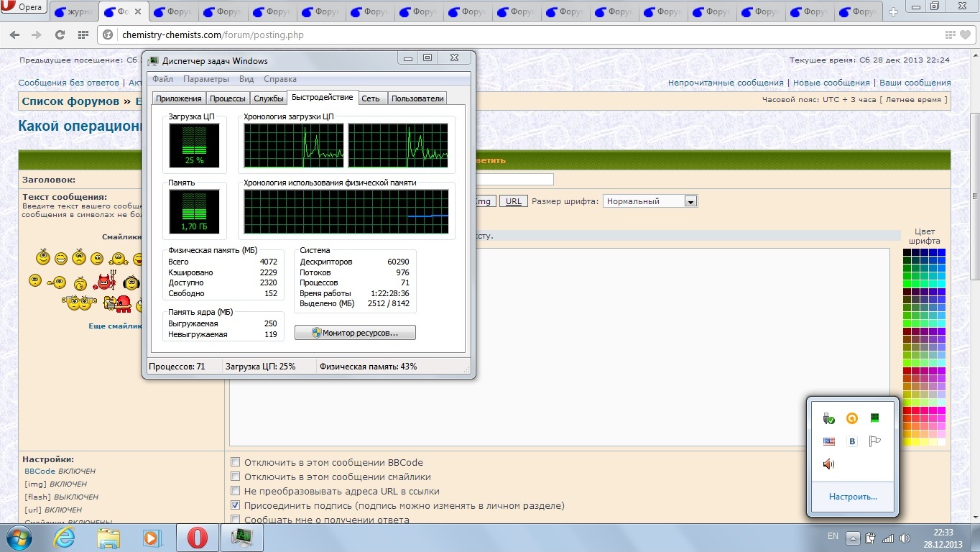Switch to the 'Процессы' tab

click(227, 98)
